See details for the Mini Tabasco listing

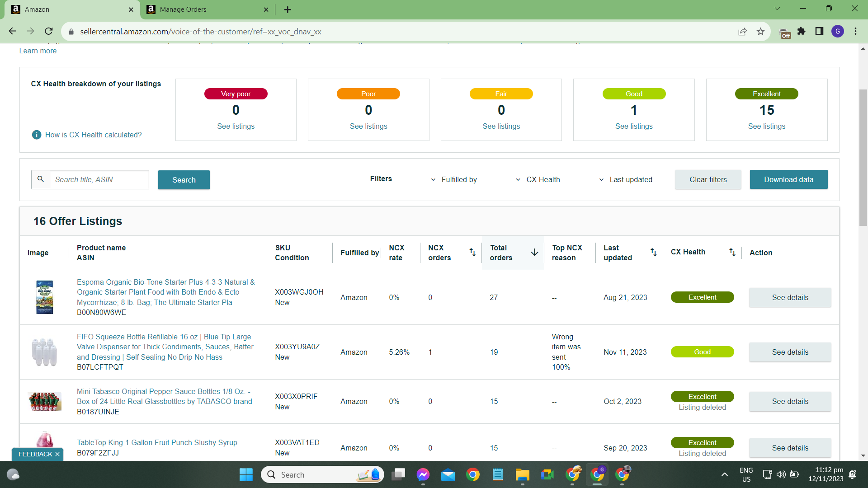pos(790,401)
